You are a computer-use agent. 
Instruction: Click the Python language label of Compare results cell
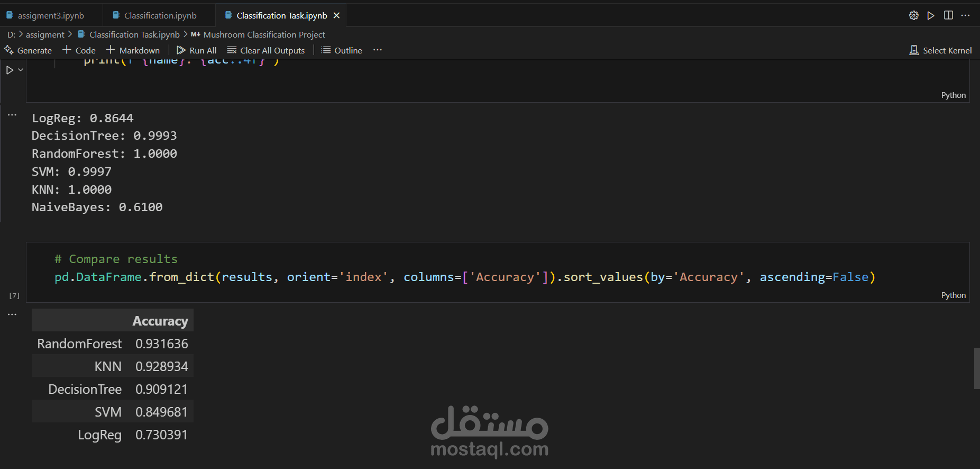[953, 295]
